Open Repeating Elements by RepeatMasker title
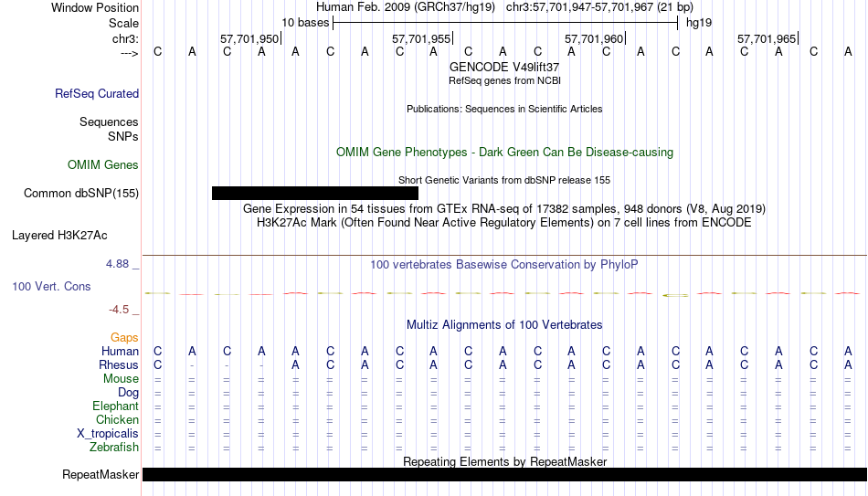The height and width of the screenshot is (496, 868). pos(504,461)
